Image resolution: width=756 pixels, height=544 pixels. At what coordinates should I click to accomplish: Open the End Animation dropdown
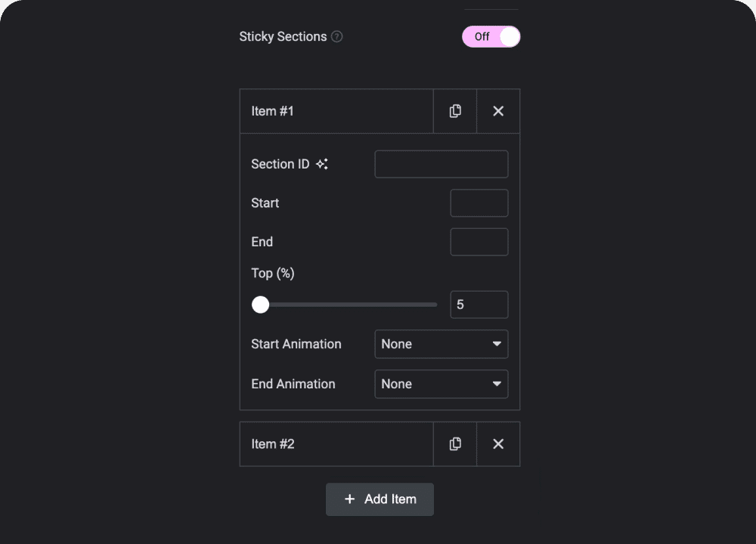click(x=442, y=384)
